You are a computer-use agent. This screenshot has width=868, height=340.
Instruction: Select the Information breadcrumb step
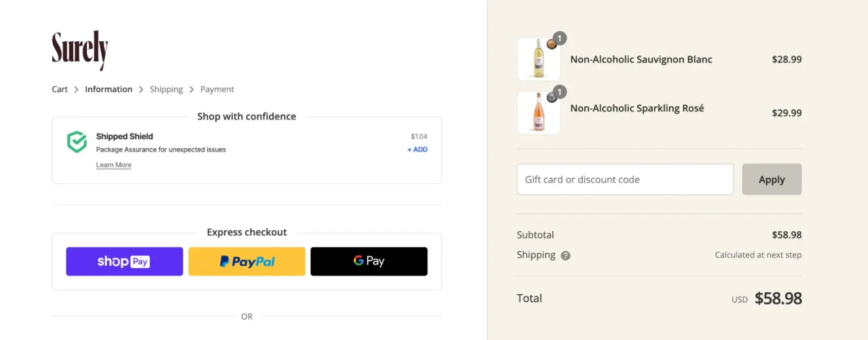click(108, 89)
